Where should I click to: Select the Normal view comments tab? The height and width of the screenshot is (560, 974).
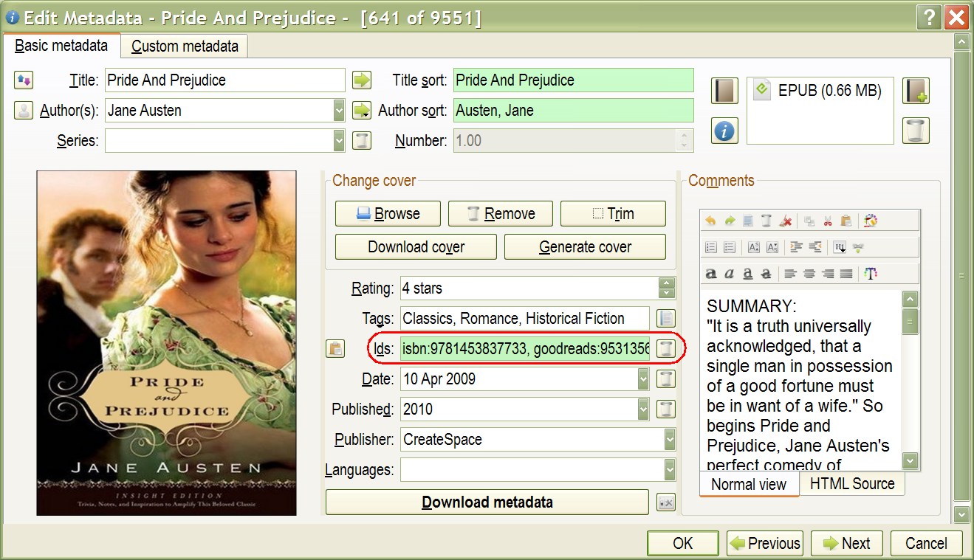click(x=749, y=484)
